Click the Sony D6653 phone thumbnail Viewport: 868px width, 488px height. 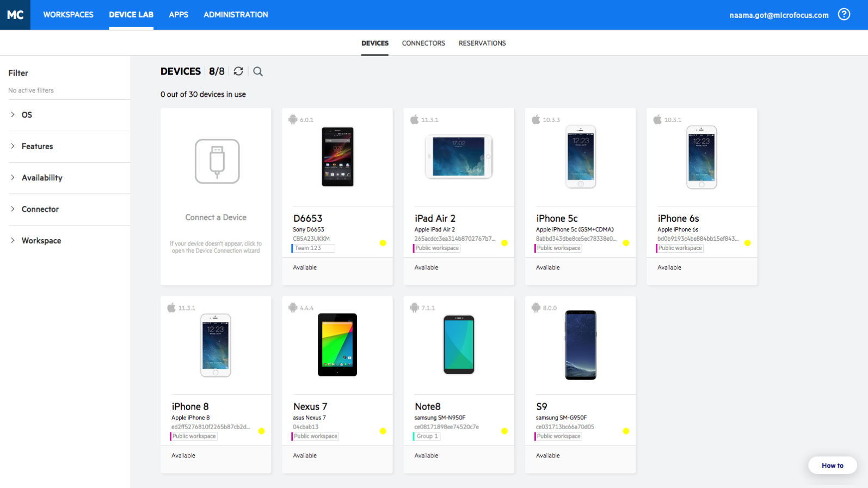click(337, 157)
